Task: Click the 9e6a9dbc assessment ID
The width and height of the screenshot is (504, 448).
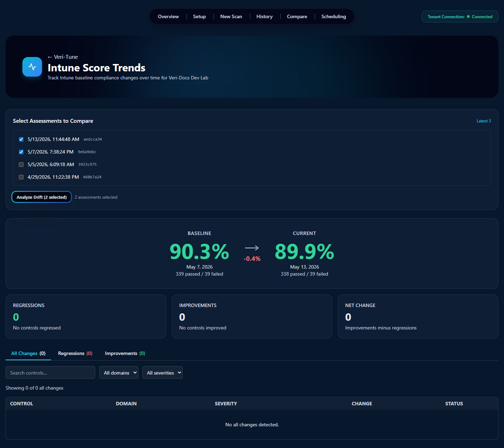Action: tap(87, 152)
